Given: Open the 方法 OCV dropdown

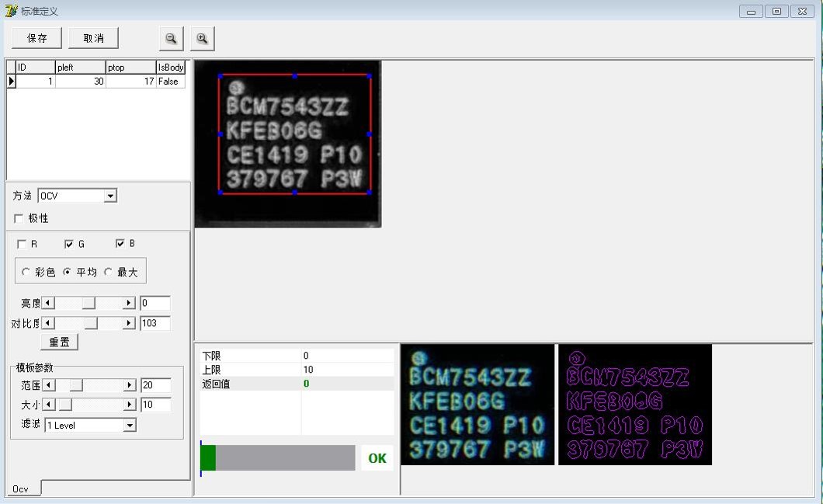Looking at the screenshot, I should coord(110,196).
